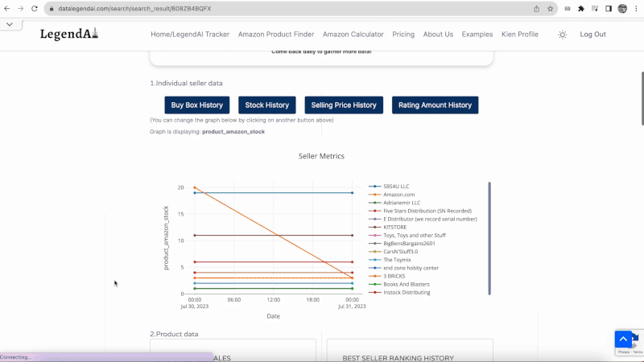Open the Chrome profile avatar
Image resolution: width=644 pixels, height=362 pixels.
point(621,9)
